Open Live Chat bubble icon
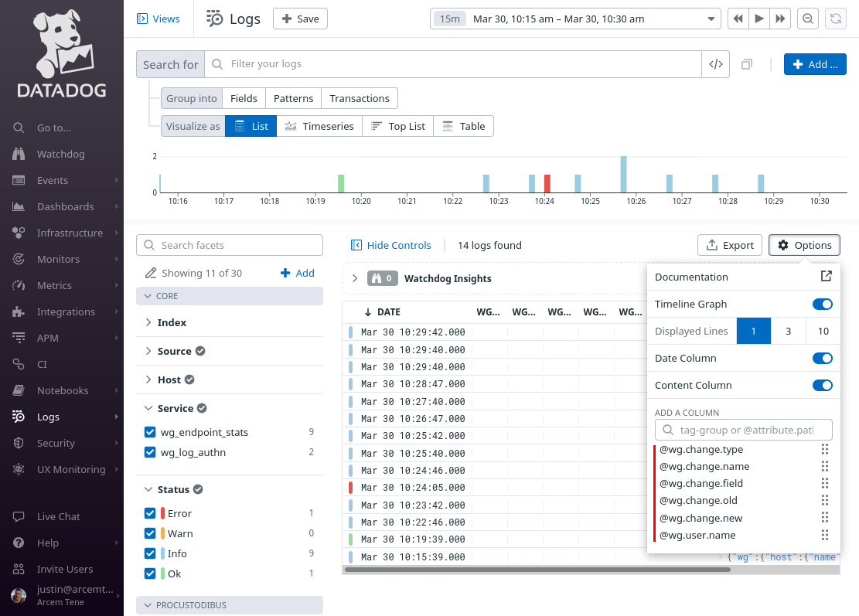Viewport: 859px width, 616px height. tap(19, 516)
